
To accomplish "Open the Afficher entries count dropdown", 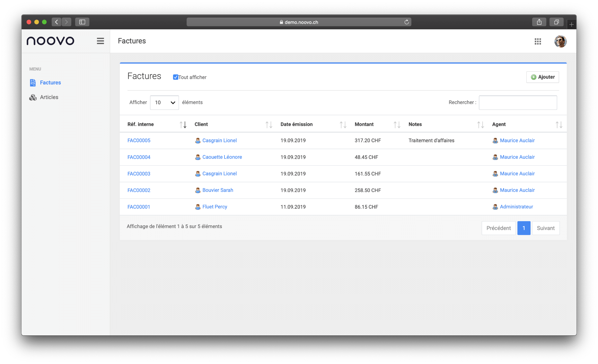I will click(164, 103).
